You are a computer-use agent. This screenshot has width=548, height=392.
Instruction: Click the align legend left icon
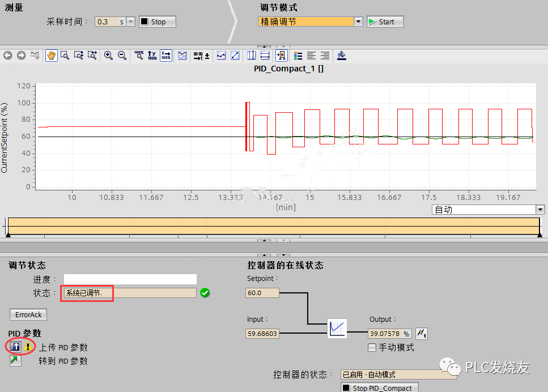(x=311, y=55)
